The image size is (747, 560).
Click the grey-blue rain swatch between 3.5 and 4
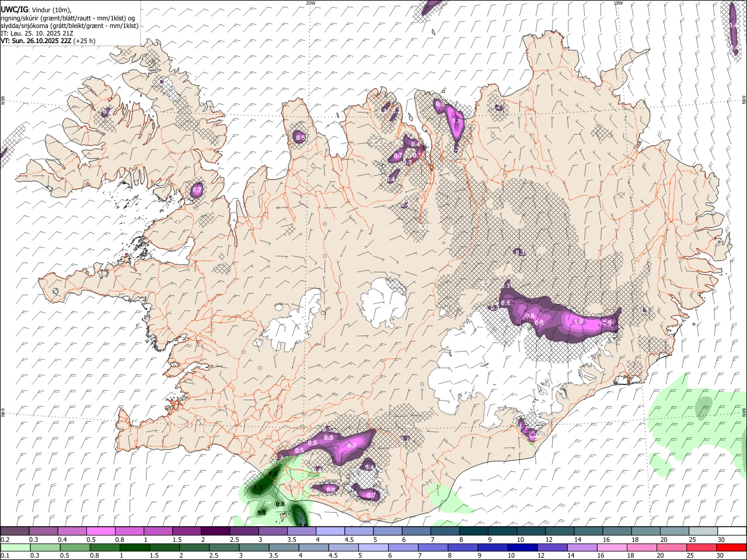(283, 547)
